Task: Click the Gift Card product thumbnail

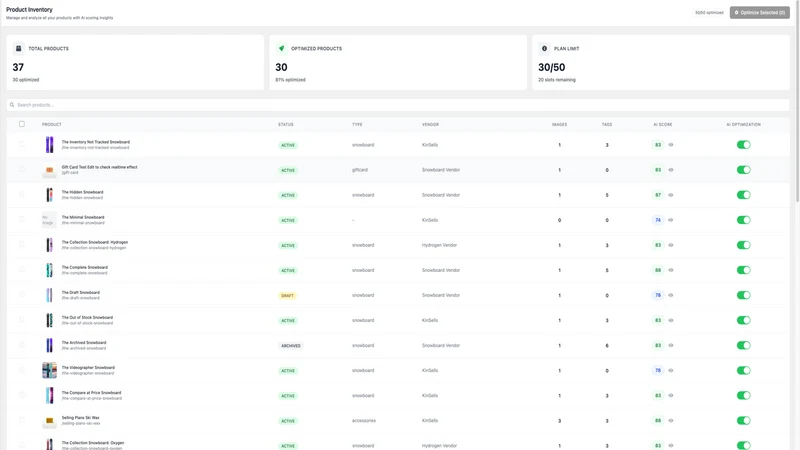Action: [49, 170]
